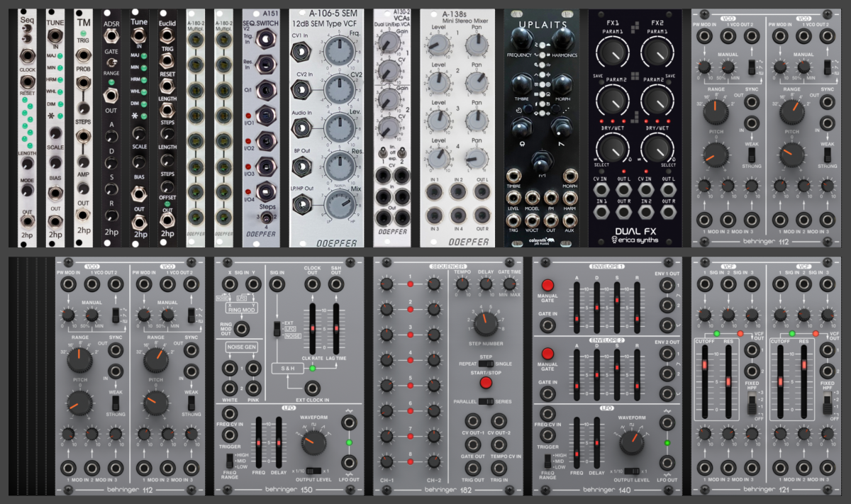Click the LP/HP Out jack on A-106-5 SEM
851x504 pixels.
pos(302,206)
